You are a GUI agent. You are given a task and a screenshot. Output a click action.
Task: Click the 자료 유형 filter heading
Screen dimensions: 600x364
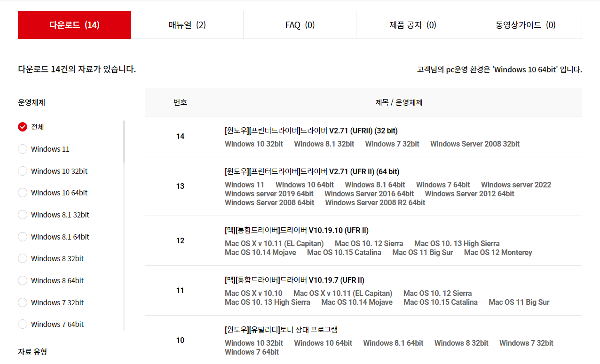[32, 351]
